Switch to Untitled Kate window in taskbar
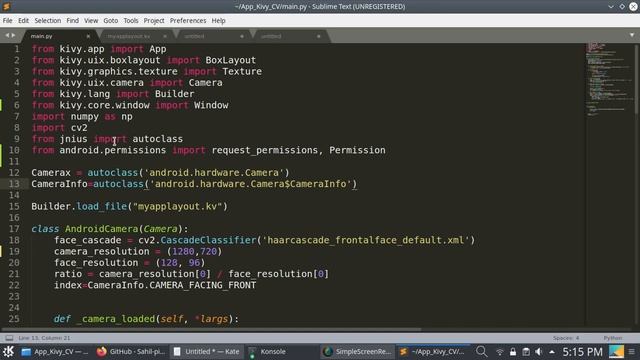 tap(206, 351)
